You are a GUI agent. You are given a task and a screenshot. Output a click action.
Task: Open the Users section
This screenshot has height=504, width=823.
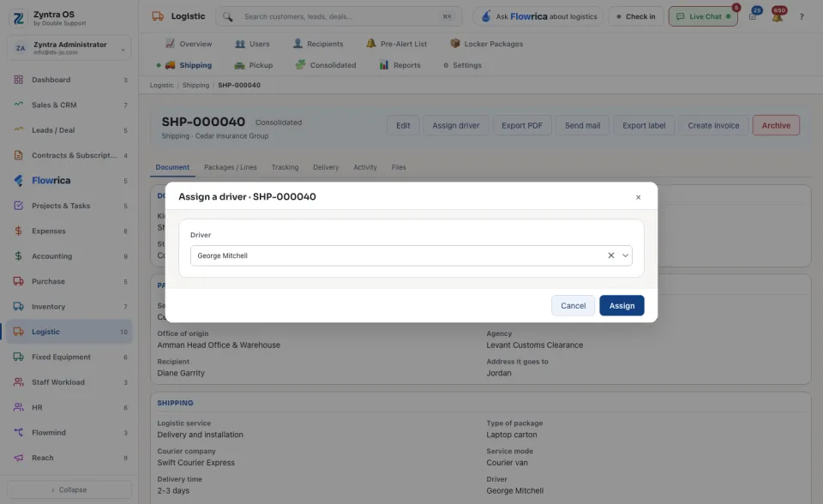click(252, 44)
